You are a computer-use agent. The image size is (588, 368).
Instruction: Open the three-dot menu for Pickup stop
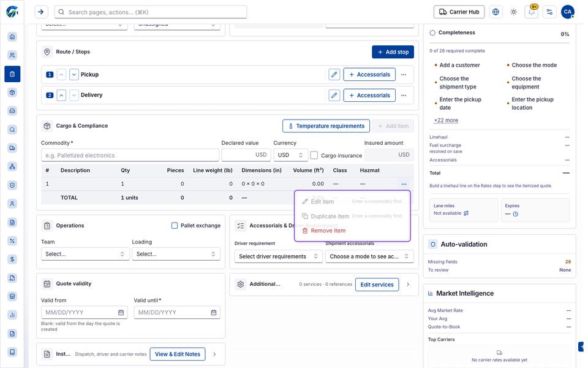tap(404, 74)
